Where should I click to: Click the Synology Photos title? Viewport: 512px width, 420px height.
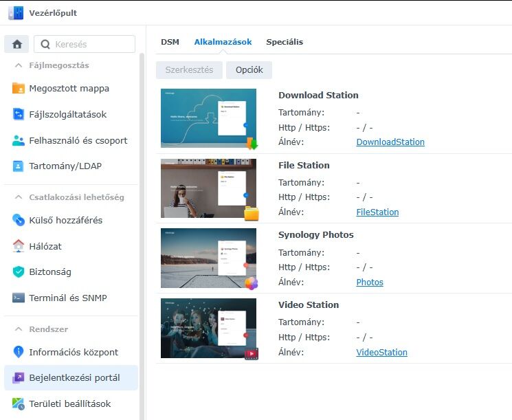(x=316, y=235)
